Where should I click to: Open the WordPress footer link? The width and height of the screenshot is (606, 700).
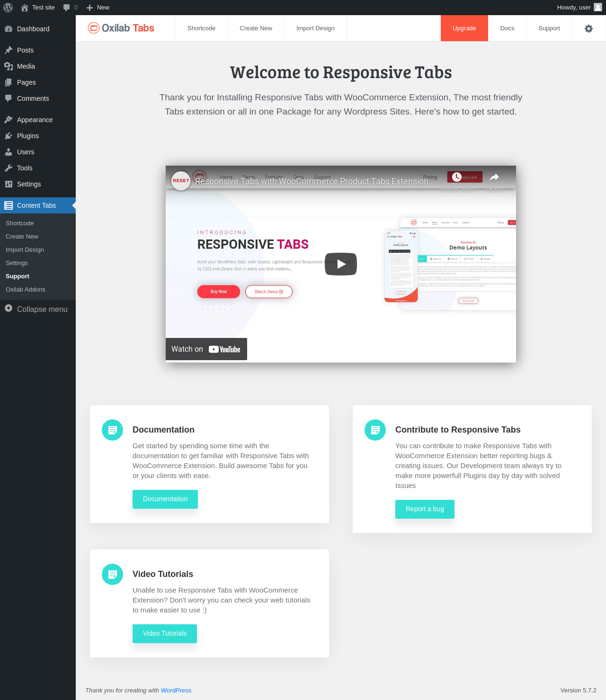click(176, 691)
